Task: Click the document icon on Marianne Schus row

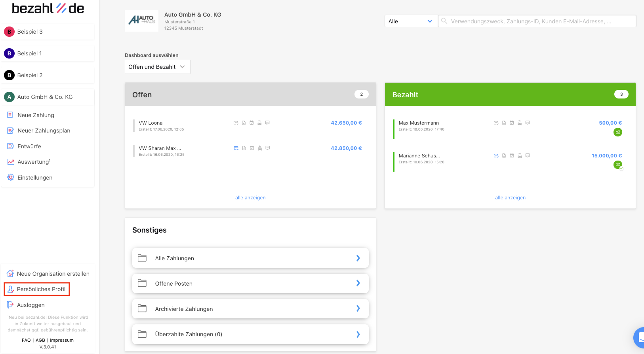Action: [x=504, y=156]
